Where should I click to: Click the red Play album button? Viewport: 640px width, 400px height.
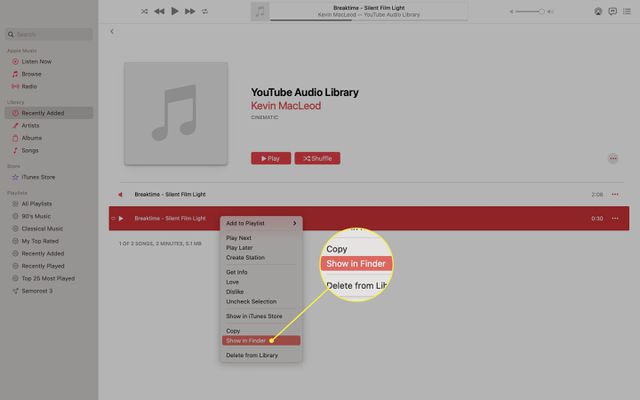click(x=271, y=158)
